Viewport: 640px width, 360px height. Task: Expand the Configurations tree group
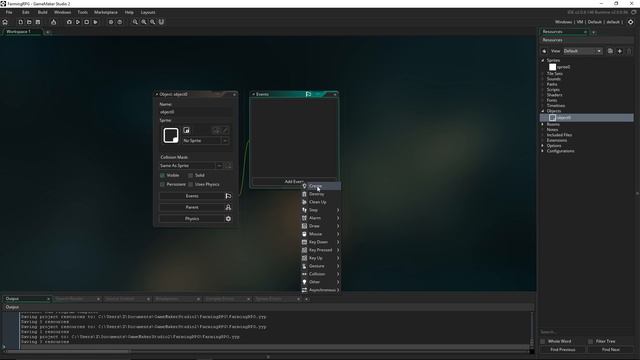543,151
